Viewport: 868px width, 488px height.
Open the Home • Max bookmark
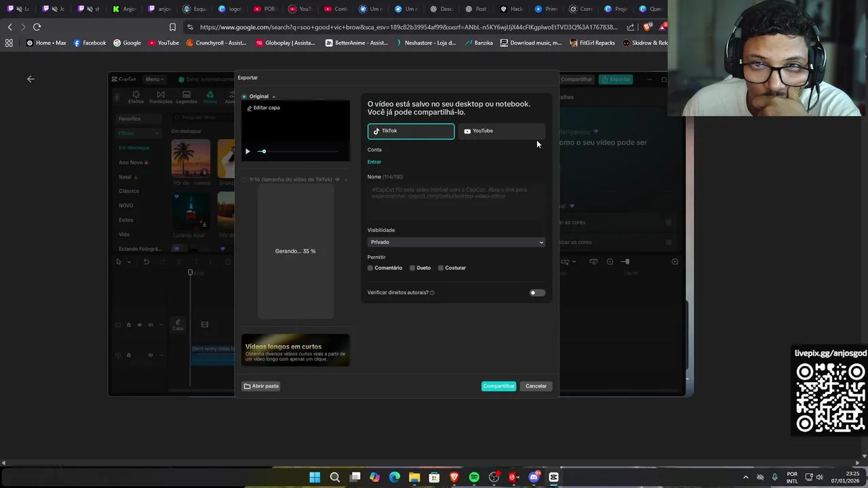click(46, 43)
